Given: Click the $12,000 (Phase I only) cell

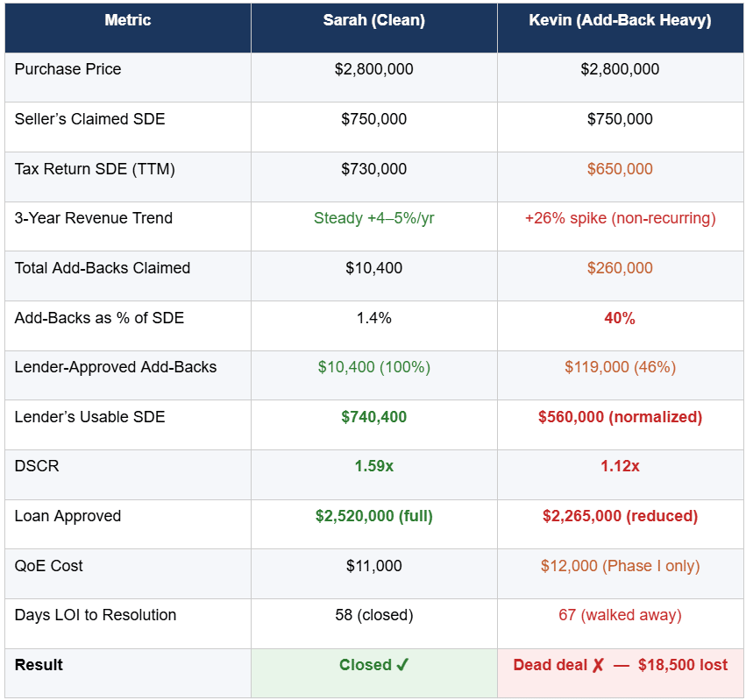Looking at the screenshot, I should point(620,566).
